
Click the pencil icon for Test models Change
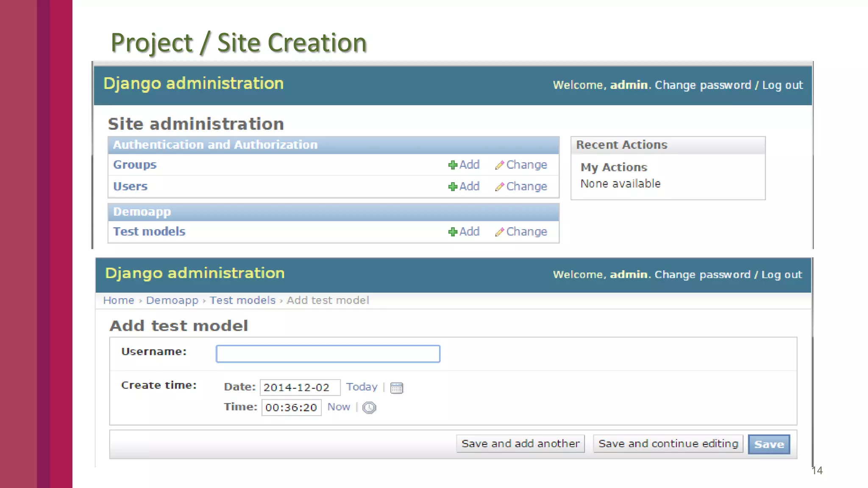pos(500,232)
